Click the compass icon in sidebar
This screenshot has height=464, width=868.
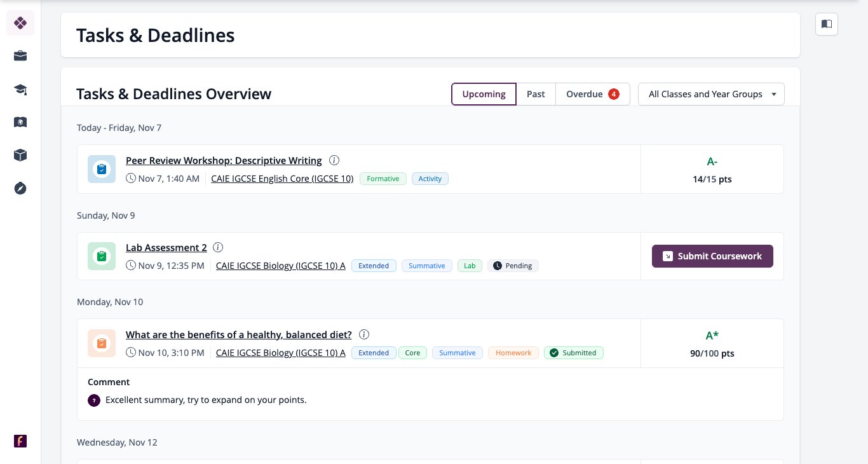[20, 188]
